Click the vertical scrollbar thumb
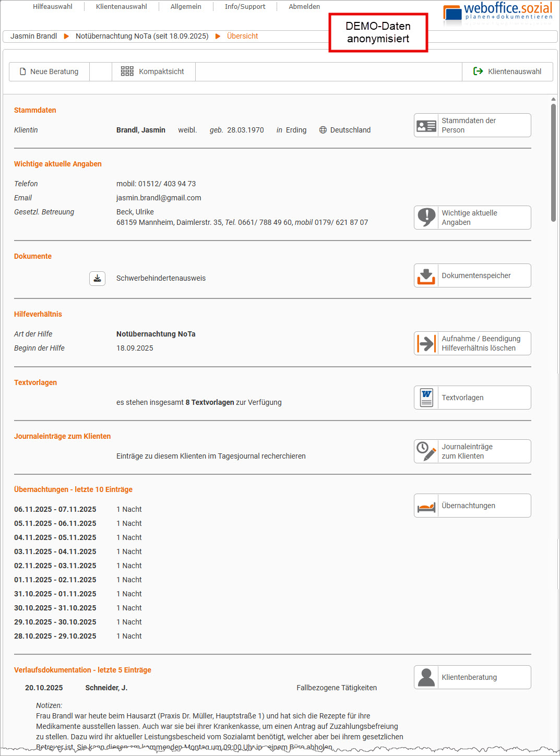Screen dimensions: 560x756 click(x=553, y=162)
